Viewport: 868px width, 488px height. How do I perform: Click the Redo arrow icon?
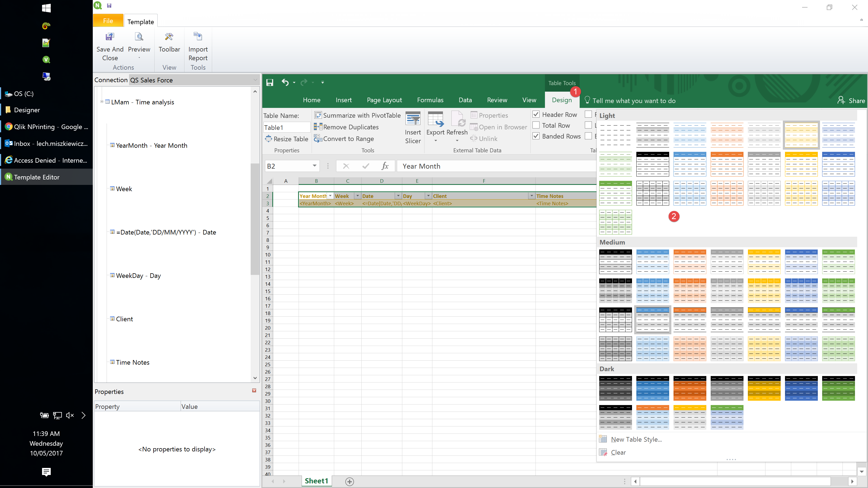(304, 82)
